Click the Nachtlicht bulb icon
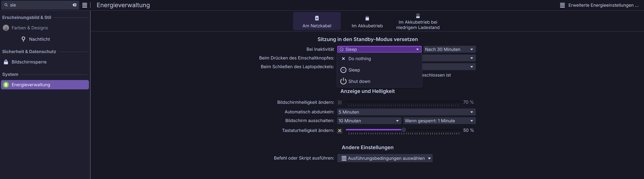The height and width of the screenshot is (179, 644). click(23, 39)
